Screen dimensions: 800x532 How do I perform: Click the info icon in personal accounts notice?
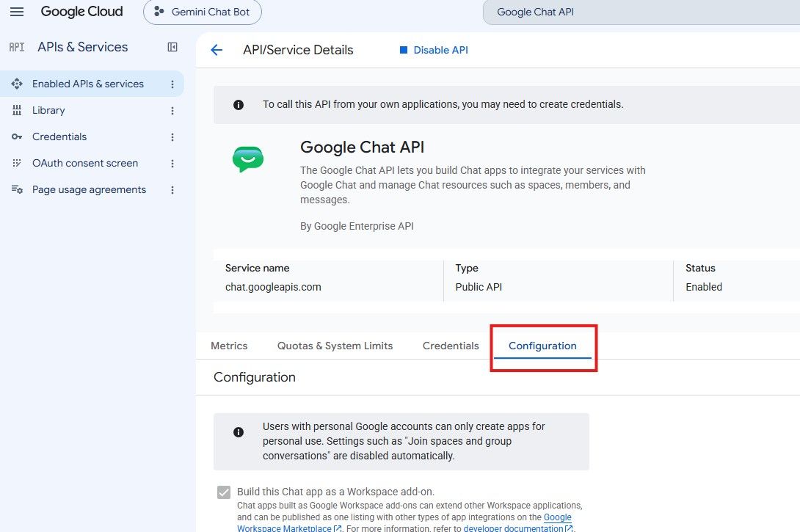(x=239, y=432)
